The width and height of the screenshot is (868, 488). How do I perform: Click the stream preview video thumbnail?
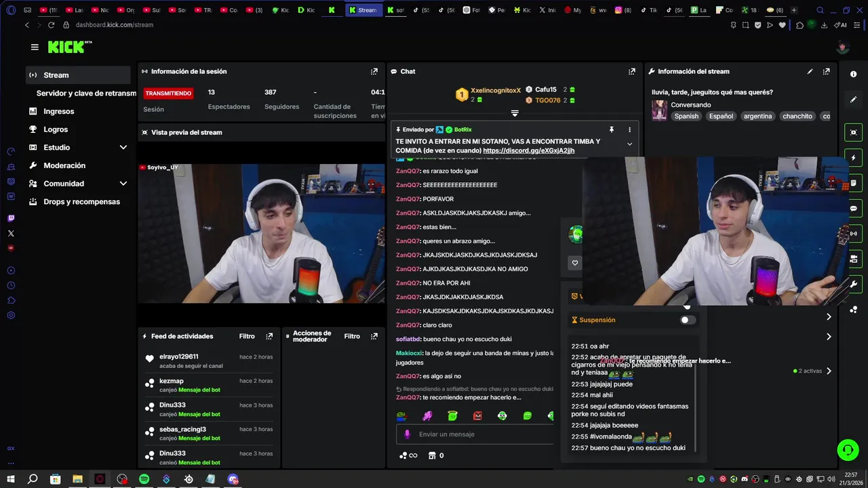coord(261,232)
